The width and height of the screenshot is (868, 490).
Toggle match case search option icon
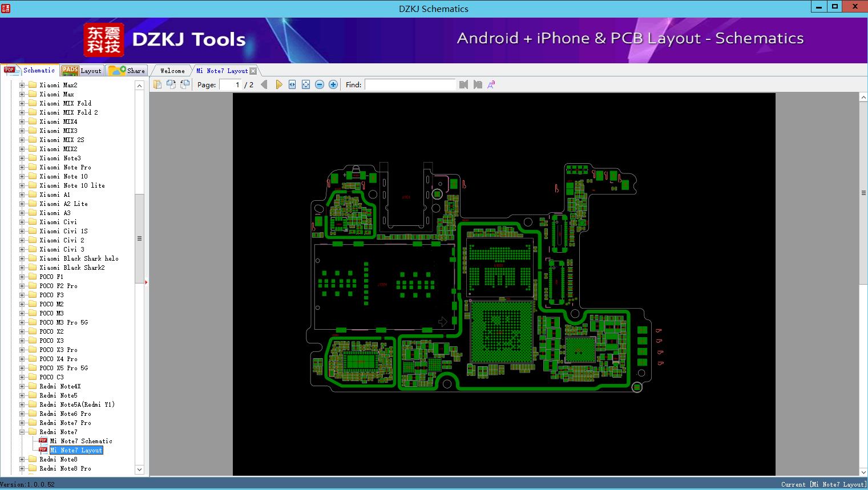491,84
